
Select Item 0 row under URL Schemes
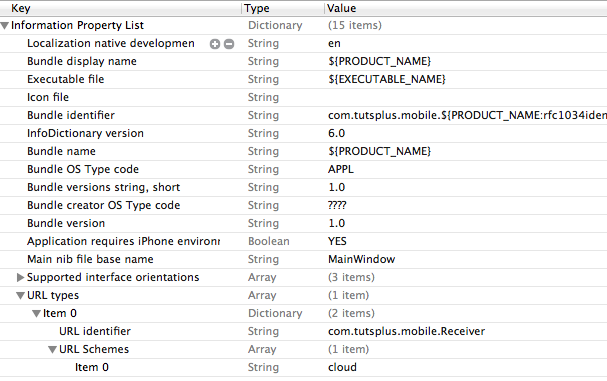(x=92, y=367)
